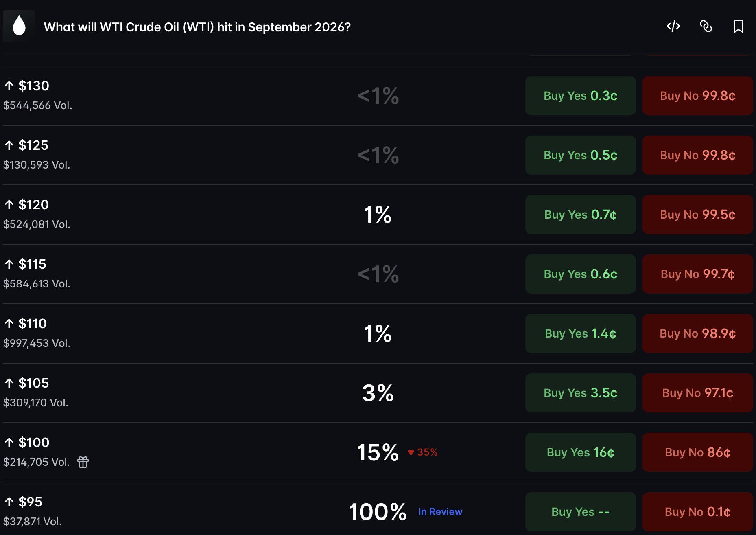Open the market title heading
Screen dimensions: 756x535
197,27
